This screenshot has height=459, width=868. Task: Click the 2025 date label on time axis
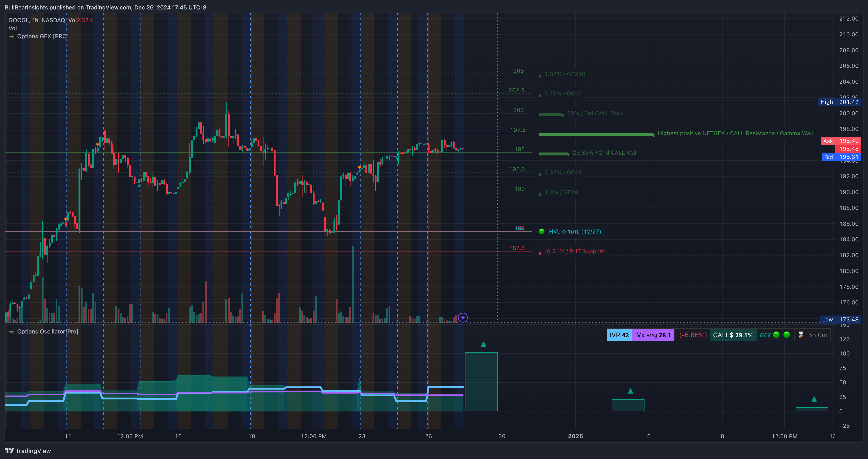pos(575,436)
